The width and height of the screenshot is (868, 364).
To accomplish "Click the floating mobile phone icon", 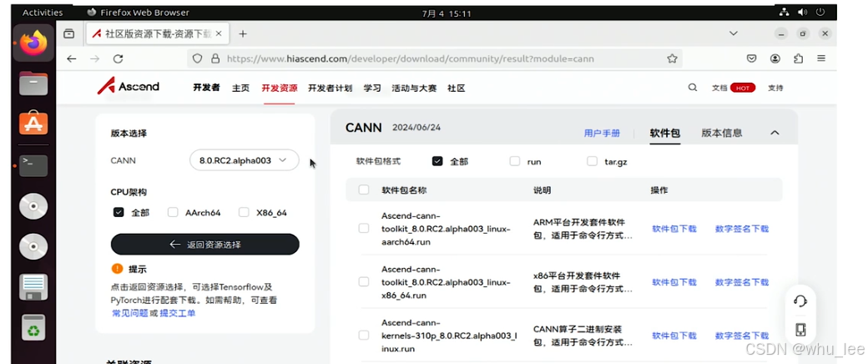I will pos(800,330).
